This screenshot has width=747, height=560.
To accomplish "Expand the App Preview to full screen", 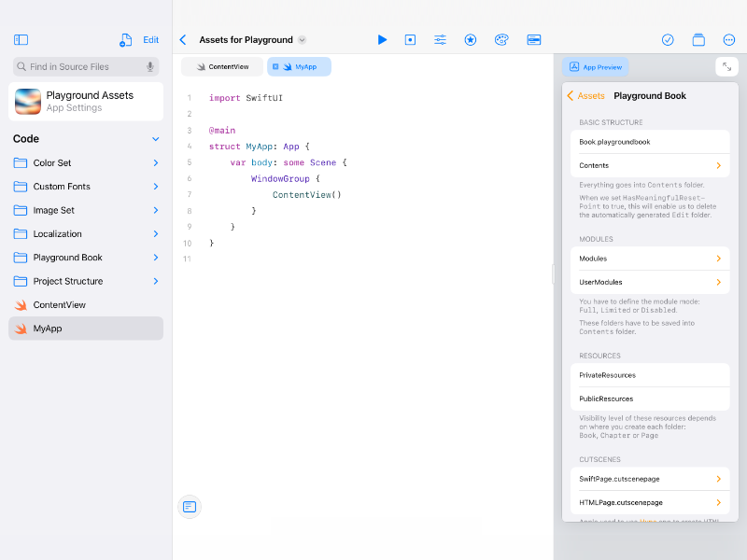I will 726,67.
